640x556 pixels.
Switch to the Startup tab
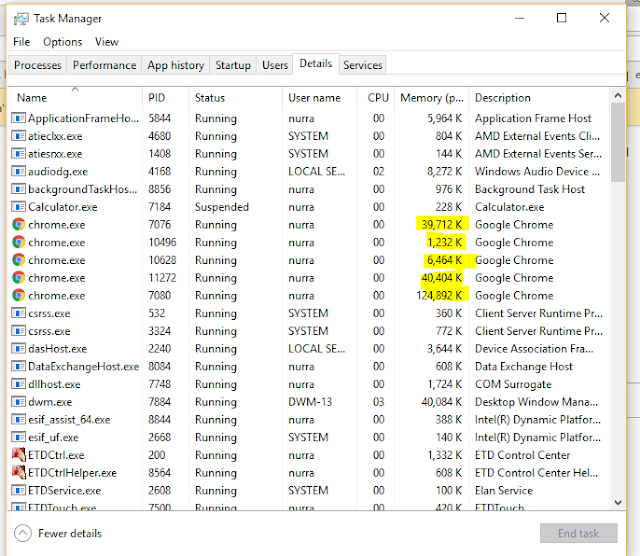coord(233,65)
